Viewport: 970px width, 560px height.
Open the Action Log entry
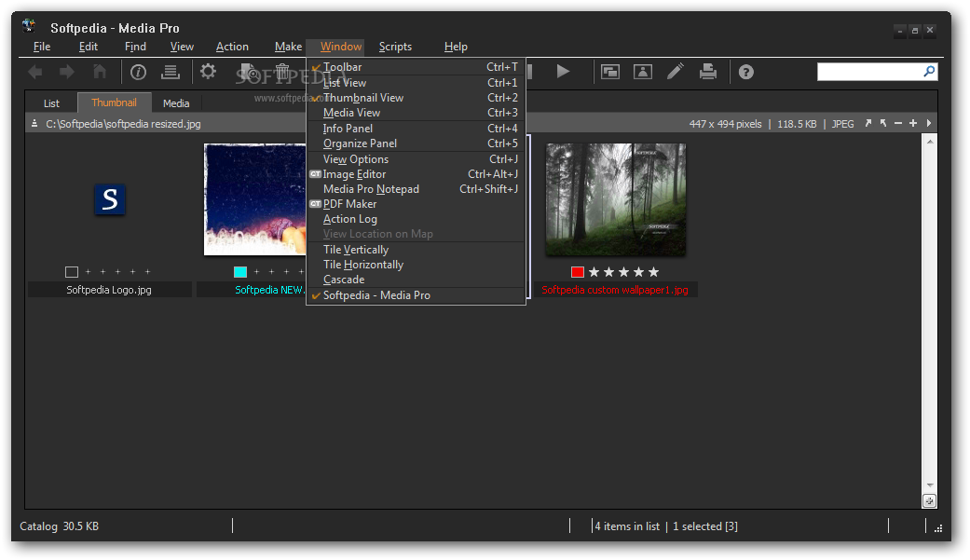(416, 219)
